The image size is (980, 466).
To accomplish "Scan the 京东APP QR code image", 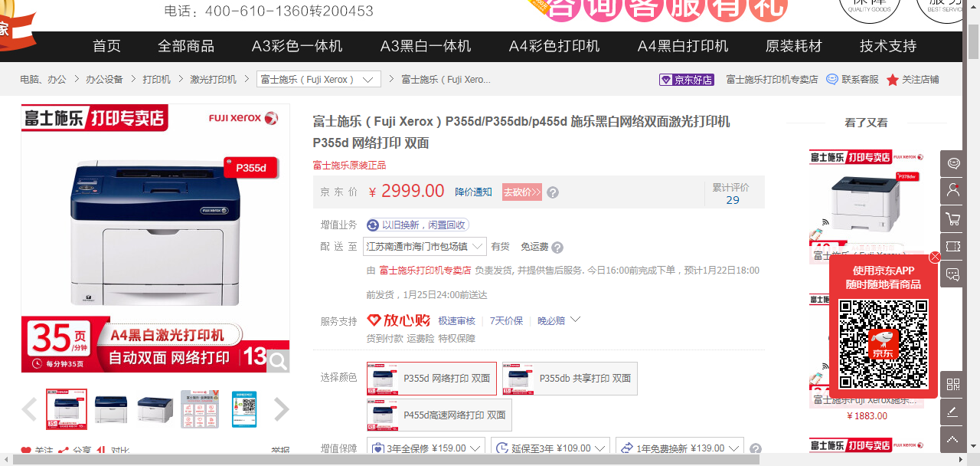I will point(884,343).
